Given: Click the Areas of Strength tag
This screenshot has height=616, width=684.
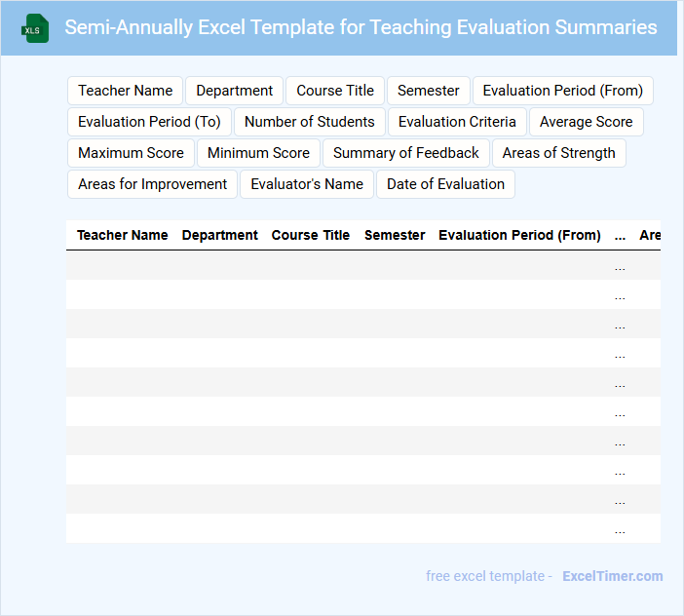Looking at the screenshot, I should pyautogui.click(x=558, y=153).
